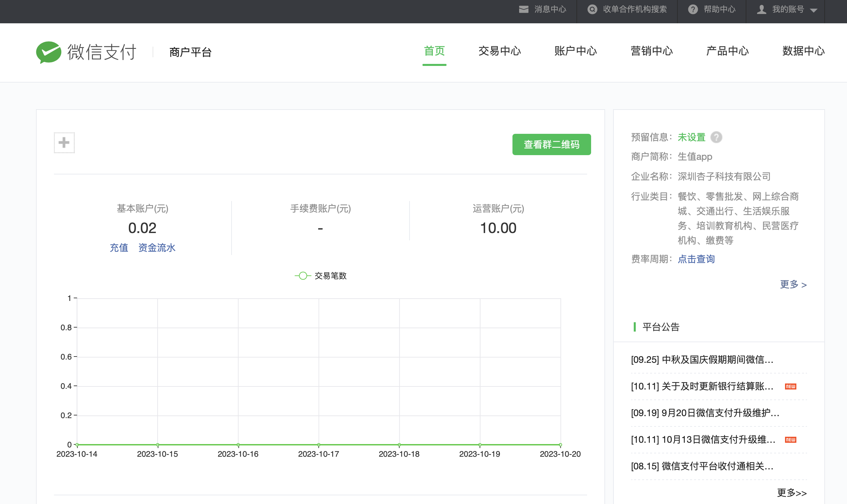The image size is (847, 504).
Task: Open announcement 关于及时更新银行结算账
Action: click(702, 386)
